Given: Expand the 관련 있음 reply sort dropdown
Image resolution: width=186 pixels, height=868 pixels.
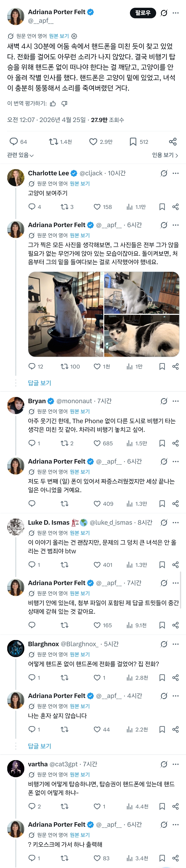Looking at the screenshot, I should [x=20, y=155].
